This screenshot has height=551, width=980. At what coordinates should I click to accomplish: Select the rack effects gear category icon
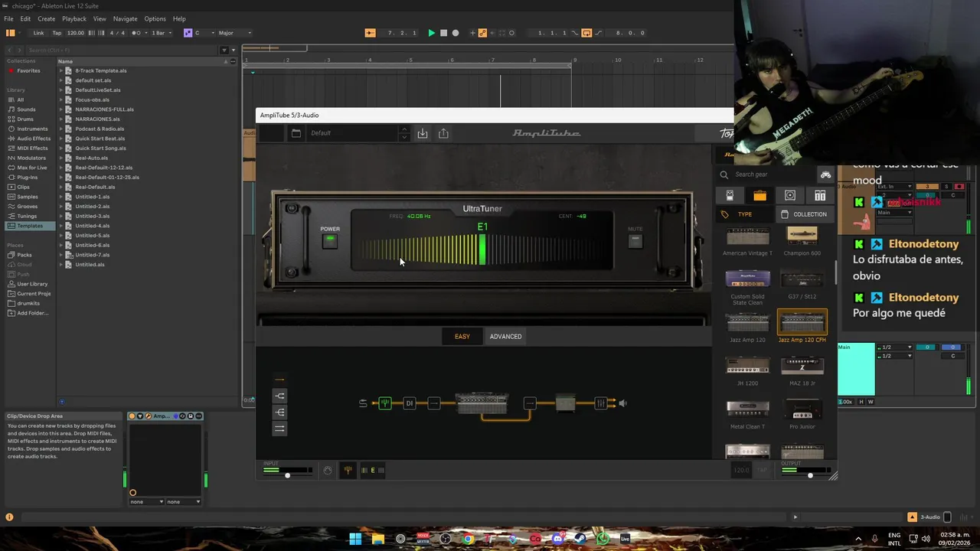tap(820, 195)
